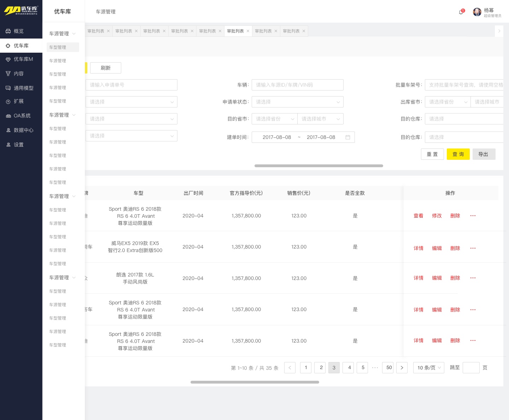Click the yellow 查询 button

tap(458, 154)
